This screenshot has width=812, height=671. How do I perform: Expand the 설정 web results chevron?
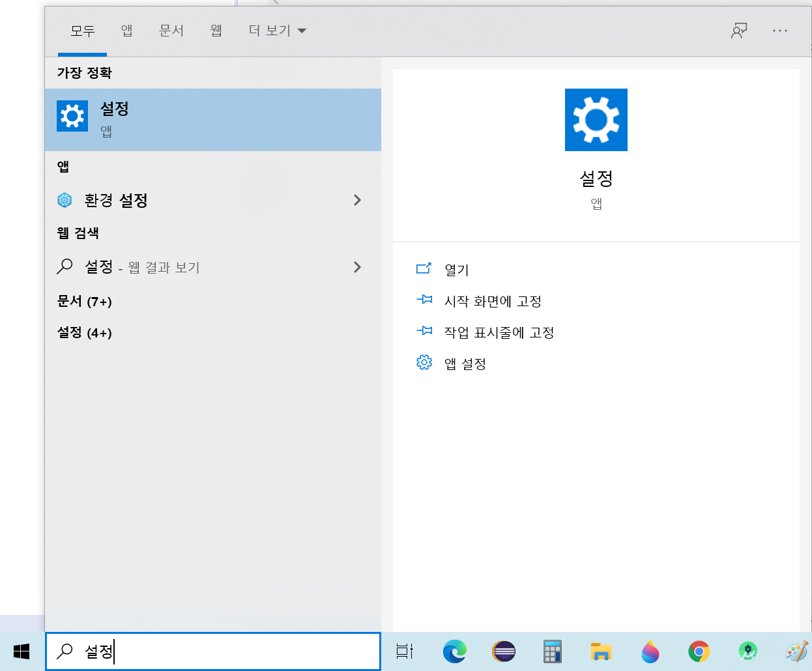[x=357, y=267]
